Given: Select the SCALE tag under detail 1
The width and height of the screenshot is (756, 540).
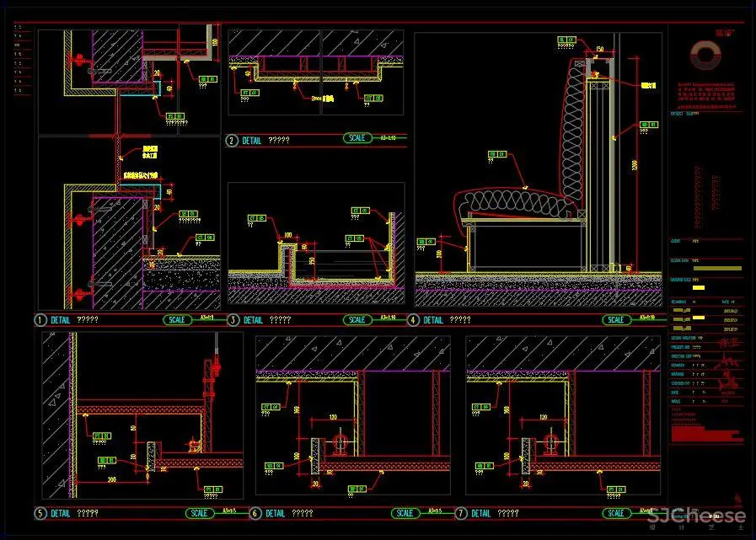Looking at the screenshot, I should [177, 320].
